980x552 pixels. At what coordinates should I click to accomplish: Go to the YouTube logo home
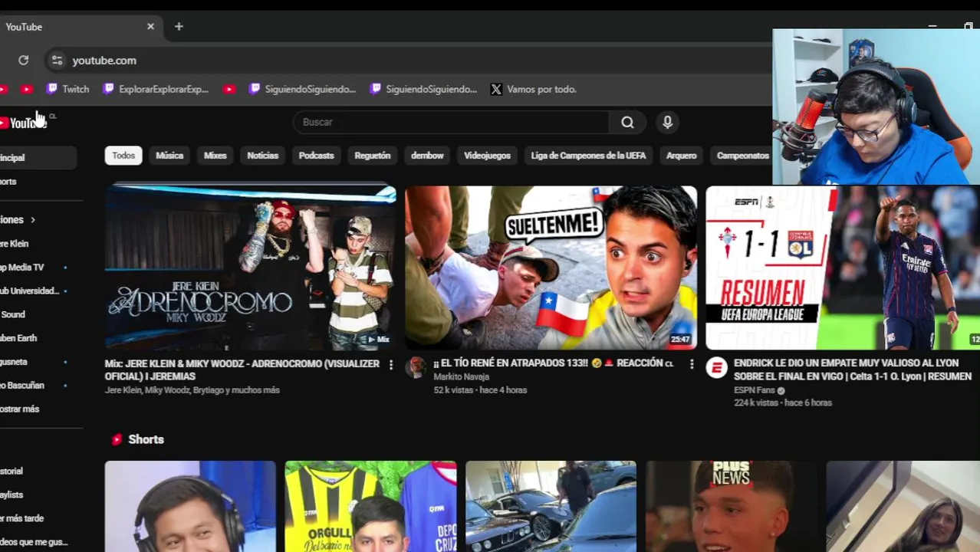pos(23,123)
